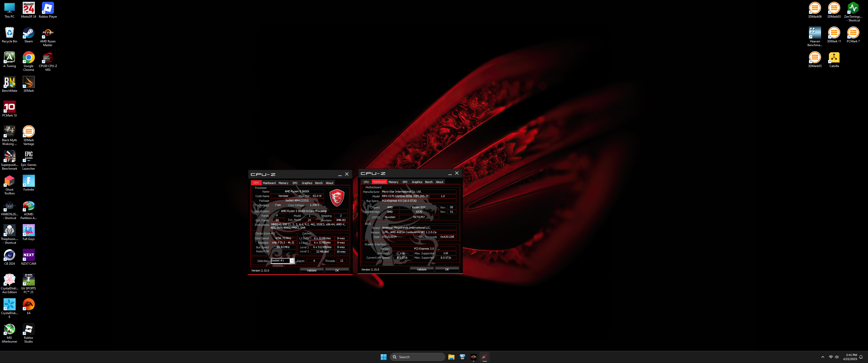
Task: Click the MPG X570 GAMING EDGE WIFI model field
Action: [405, 196]
